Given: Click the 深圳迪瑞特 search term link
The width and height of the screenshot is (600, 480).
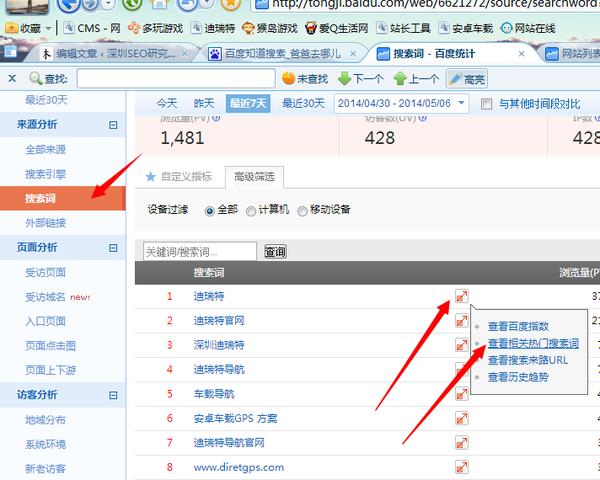Looking at the screenshot, I should coord(219,345).
